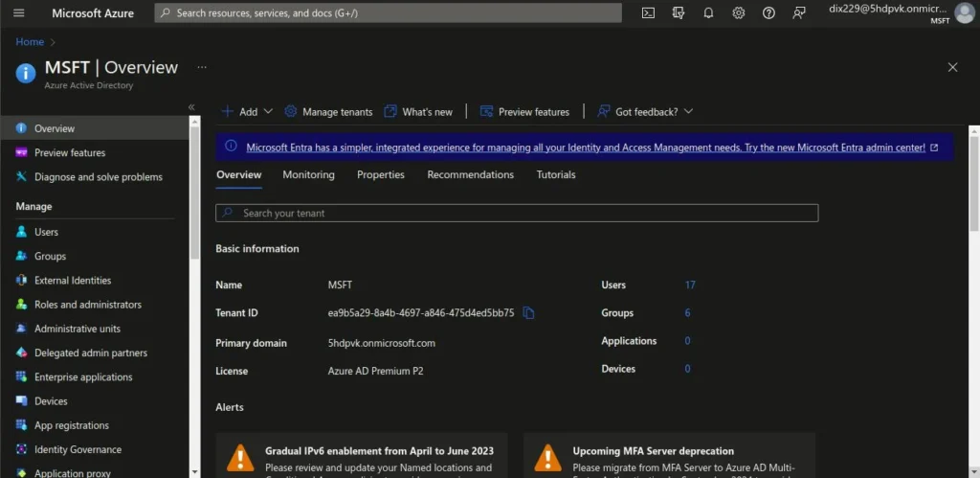The width and height of the screenshot is (980, 478).
Task: Open the help question mark icon
Action: 768,13
